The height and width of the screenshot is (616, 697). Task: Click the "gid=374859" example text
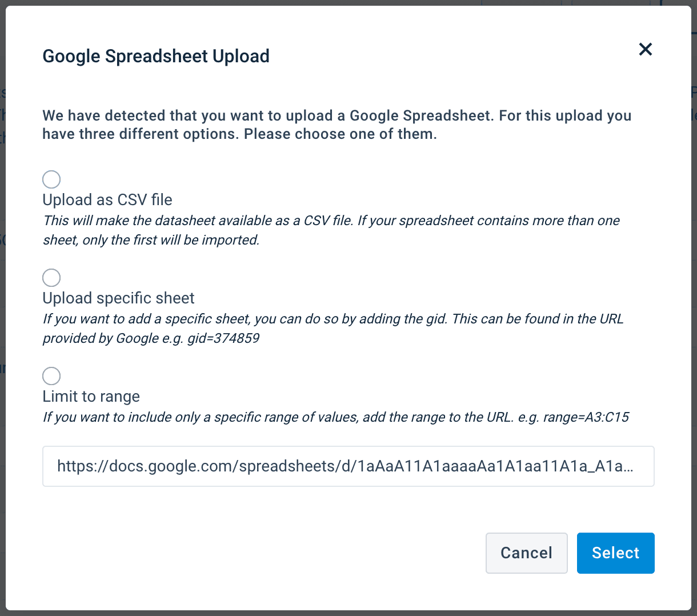(x=223, y=338)
